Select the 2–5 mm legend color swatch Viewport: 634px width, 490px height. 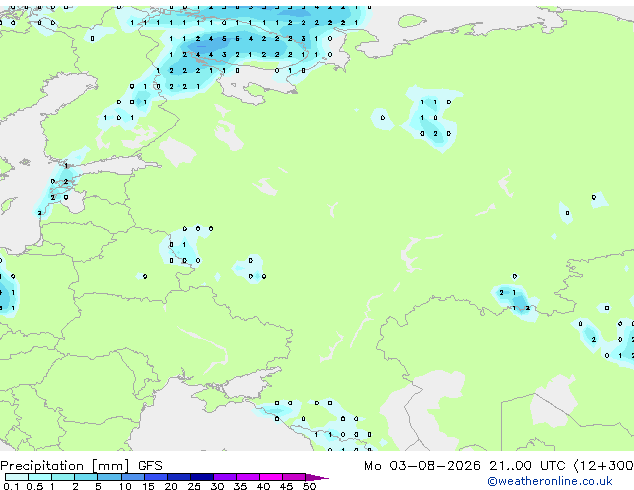[x=86, y=477]
